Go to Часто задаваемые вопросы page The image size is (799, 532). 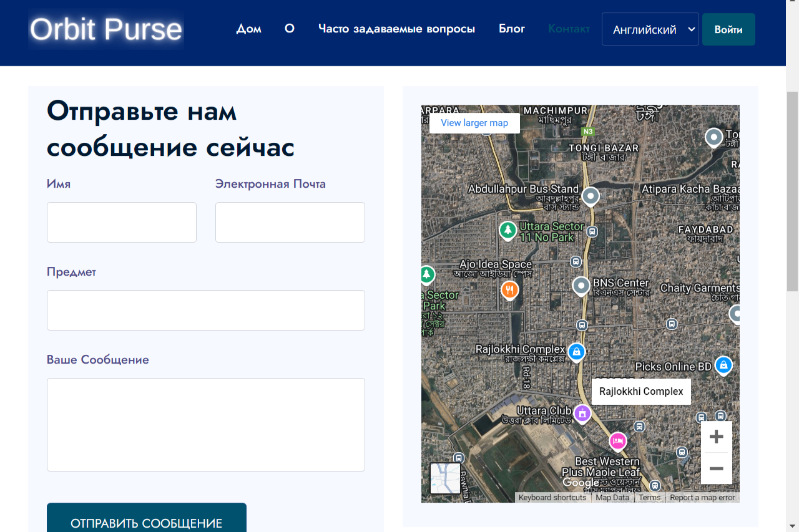(396, 29)
